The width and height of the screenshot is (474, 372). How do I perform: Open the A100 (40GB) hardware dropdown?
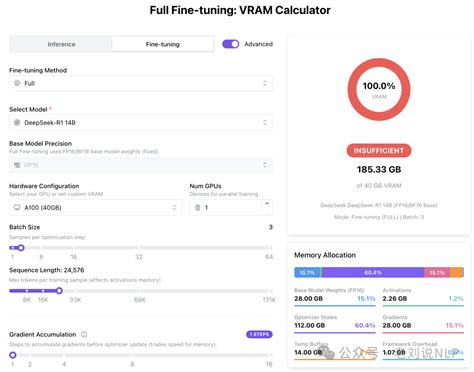coord(96,208)
